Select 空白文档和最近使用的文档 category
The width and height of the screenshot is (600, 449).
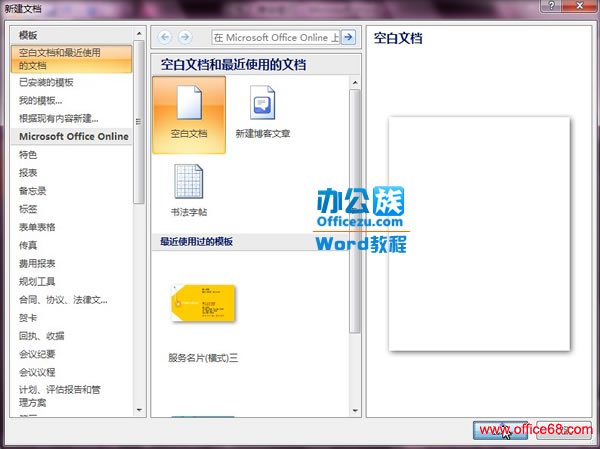[71, 59]
